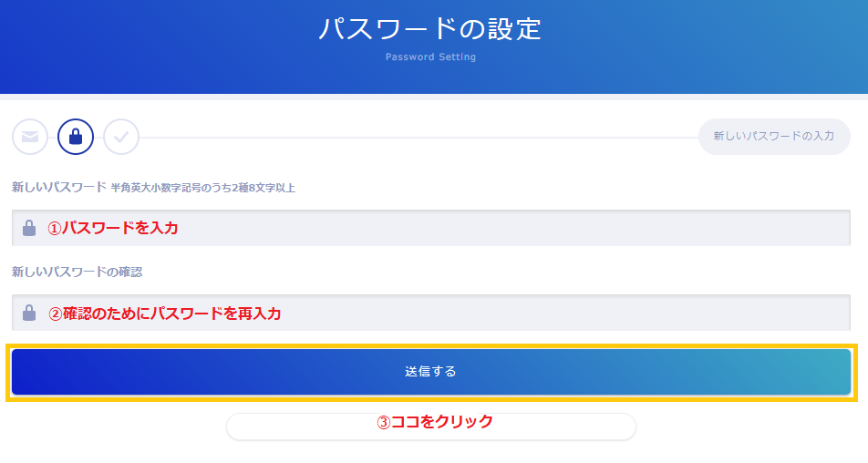Click the 新しいパスワードの入力 step label pill
The height and width of the screenshot is (463, 868).
[774, 137]
